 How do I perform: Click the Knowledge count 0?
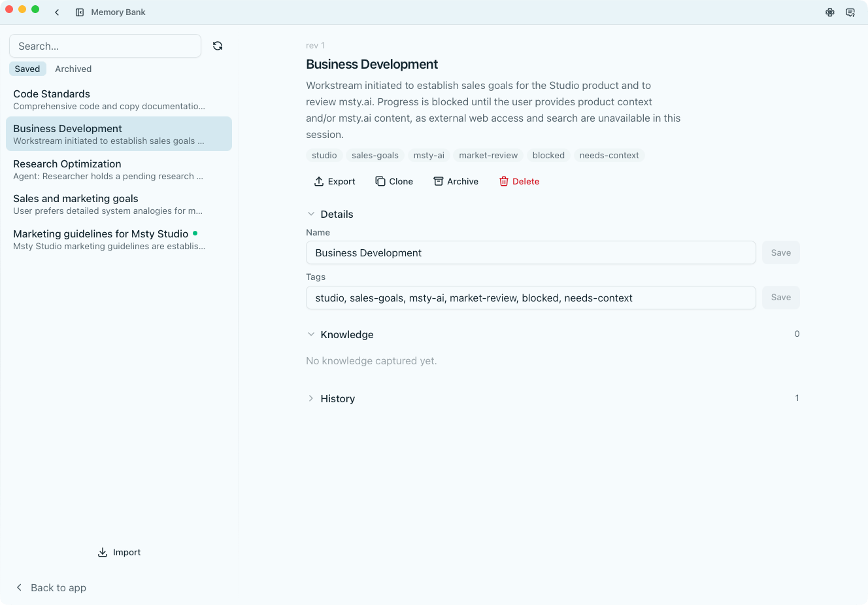[x=797, y=334]
